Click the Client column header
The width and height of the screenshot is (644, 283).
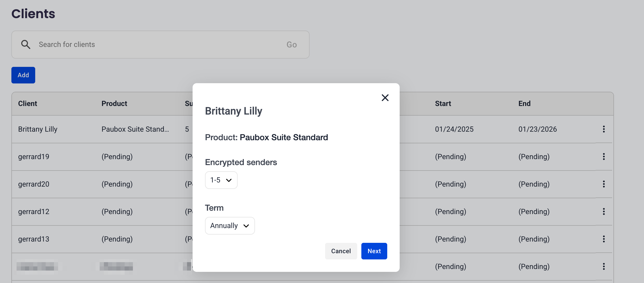[28, 104]
